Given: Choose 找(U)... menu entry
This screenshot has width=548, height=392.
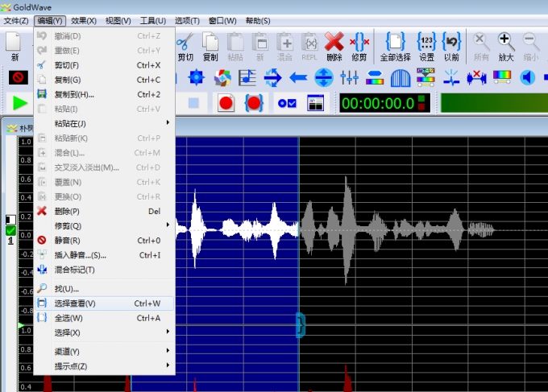Looking at the screenshot, I should tap(105, 289).
